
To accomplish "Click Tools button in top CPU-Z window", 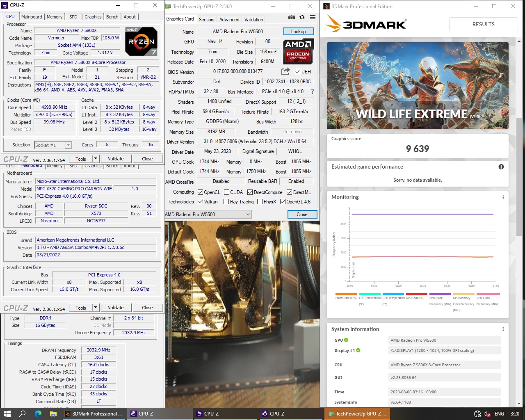I will [x=81, y=159].
